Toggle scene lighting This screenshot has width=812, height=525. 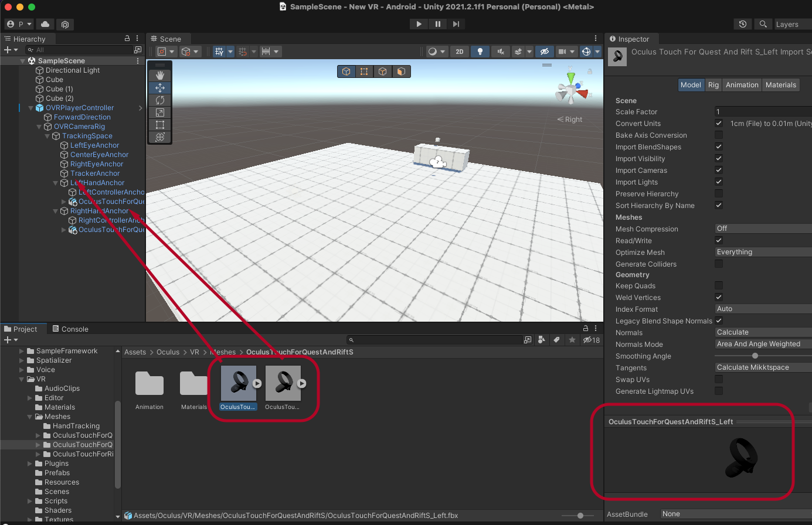(480, 52)
